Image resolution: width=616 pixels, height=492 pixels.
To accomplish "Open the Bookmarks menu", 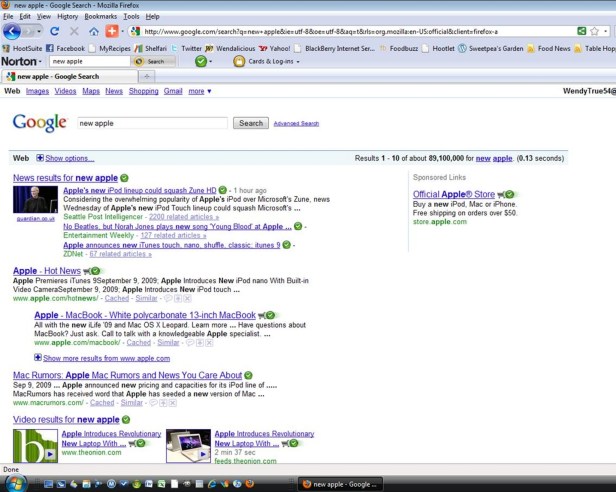I will [100, 17].
